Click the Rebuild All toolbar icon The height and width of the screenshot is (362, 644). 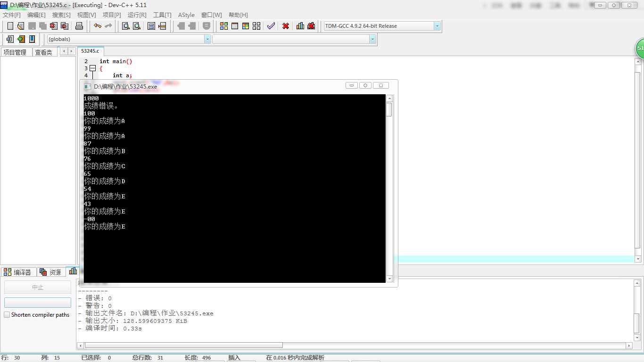tap(256, 26)
